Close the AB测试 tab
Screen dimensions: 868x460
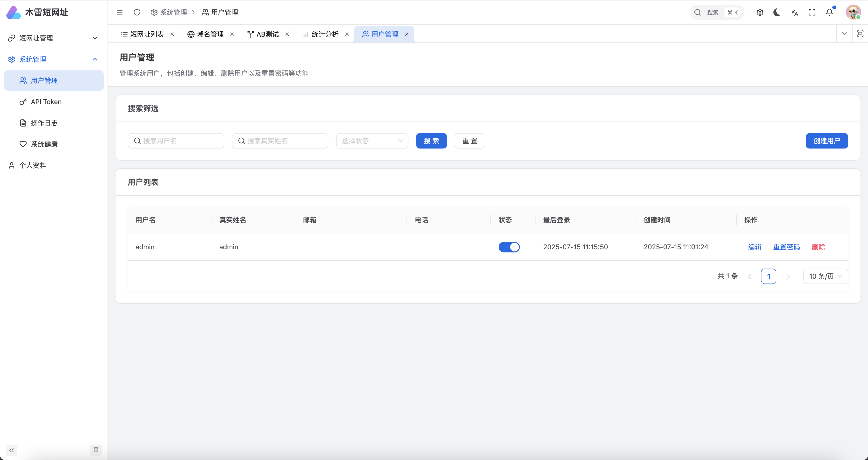tap(287, 34)
